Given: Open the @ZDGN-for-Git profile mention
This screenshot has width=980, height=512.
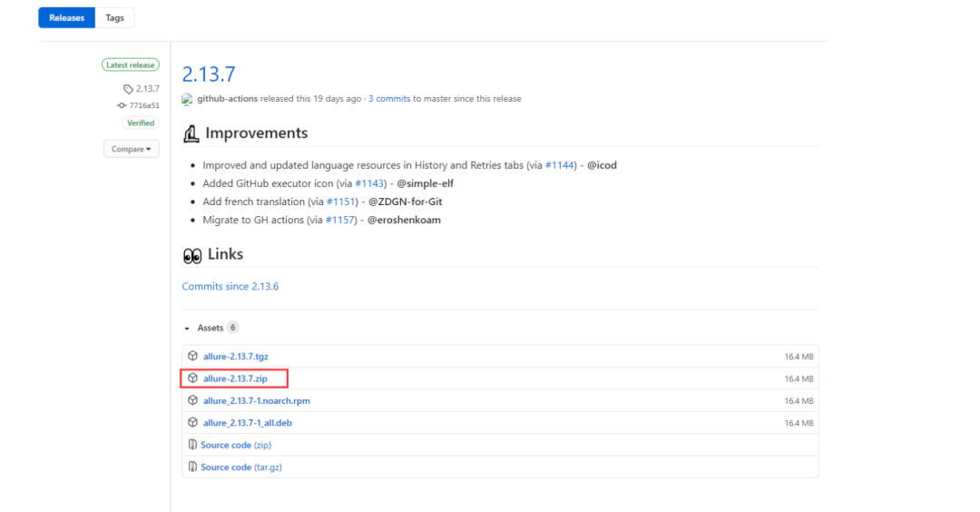Looking at the screenshot, I should click(x=405, y=202).
